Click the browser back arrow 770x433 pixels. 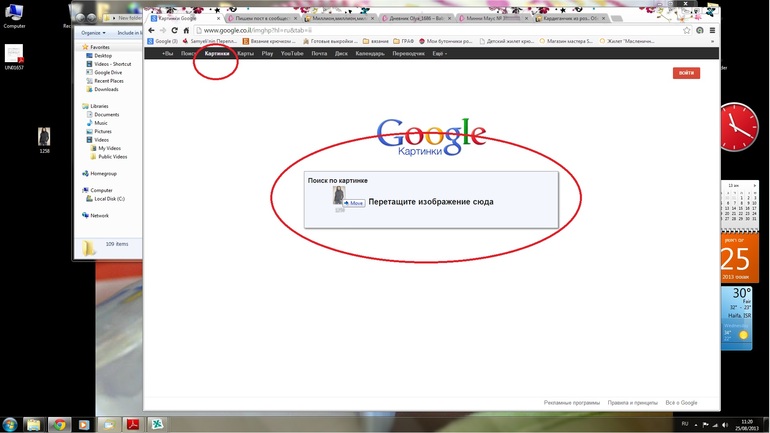click(151, 30)
